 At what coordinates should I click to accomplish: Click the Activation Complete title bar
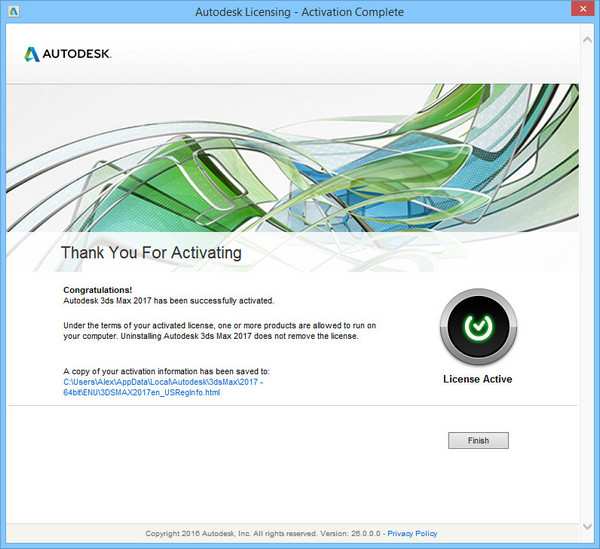pyautogui.click(x=299, y=11)
